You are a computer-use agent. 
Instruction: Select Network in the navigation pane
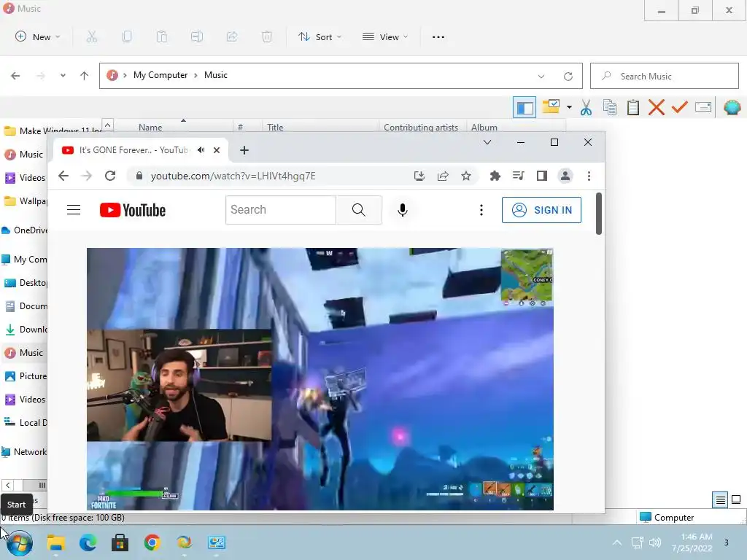24,452
